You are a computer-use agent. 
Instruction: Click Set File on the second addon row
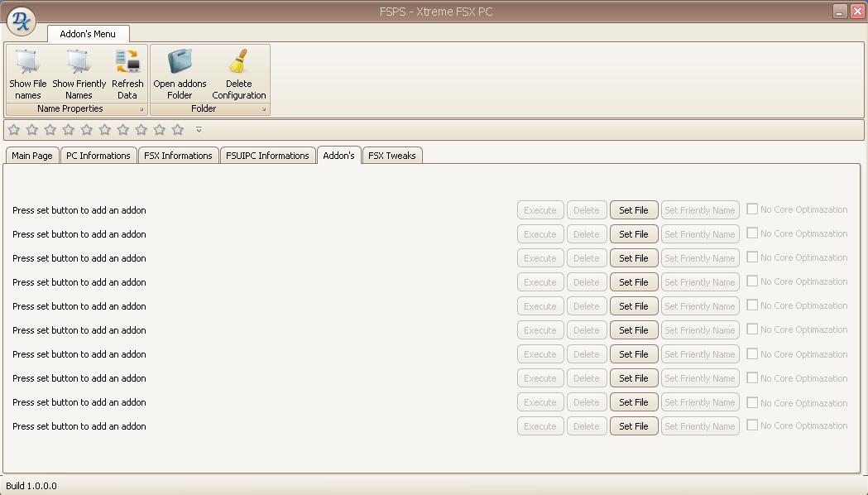(x=634, y=234)
